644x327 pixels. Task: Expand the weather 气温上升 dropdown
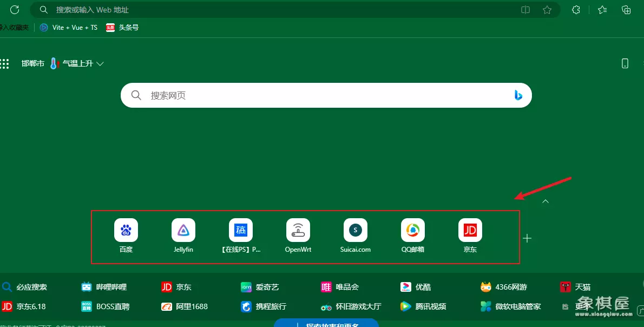[100, 64]
